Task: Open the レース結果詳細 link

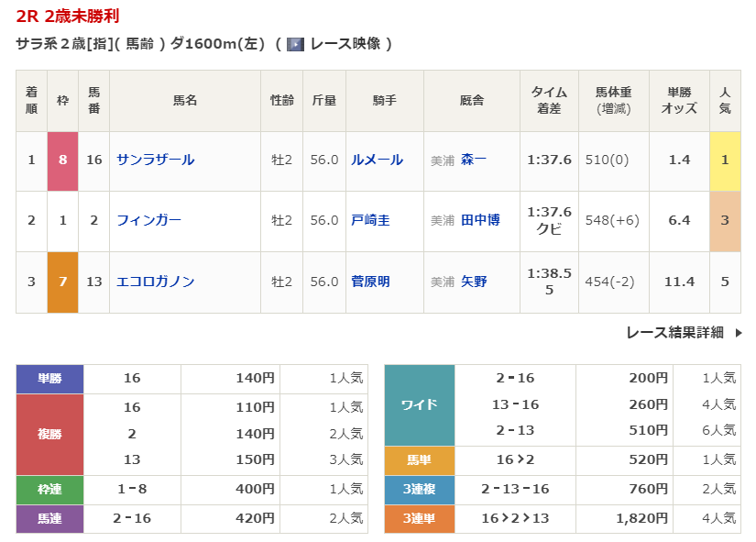Action: pyautogui.click(x=674, y=333)
